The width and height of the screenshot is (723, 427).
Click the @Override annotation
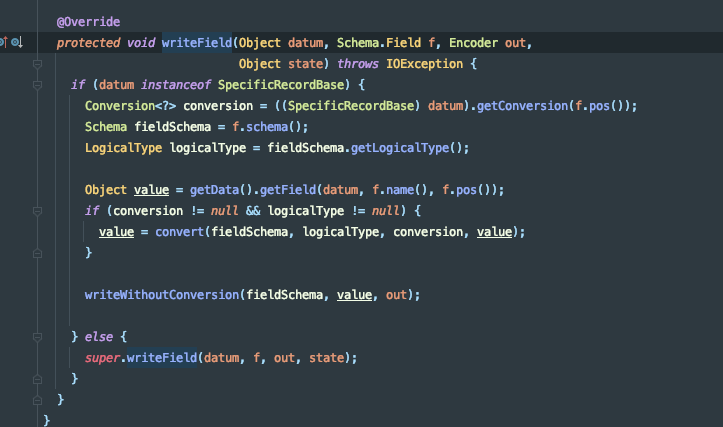[x=89, y=22]
